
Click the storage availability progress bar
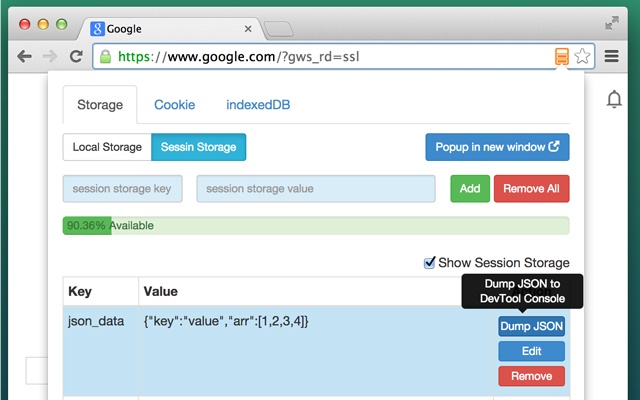pyautogui.click(x=315, y=226)
